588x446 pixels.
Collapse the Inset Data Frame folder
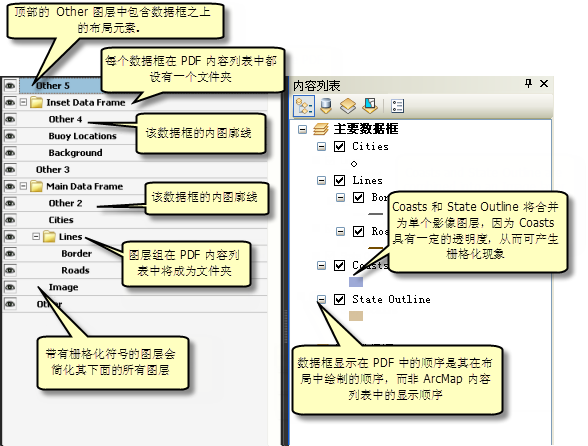coord(23,102)
